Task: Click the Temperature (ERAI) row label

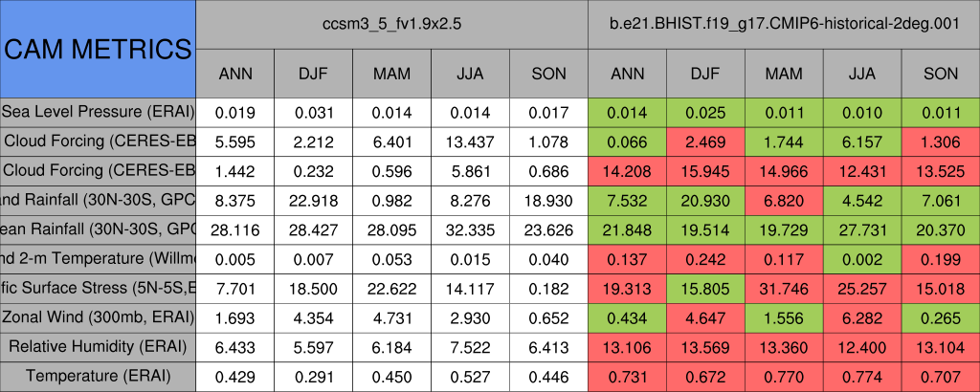Action: [x=98, y=377]
